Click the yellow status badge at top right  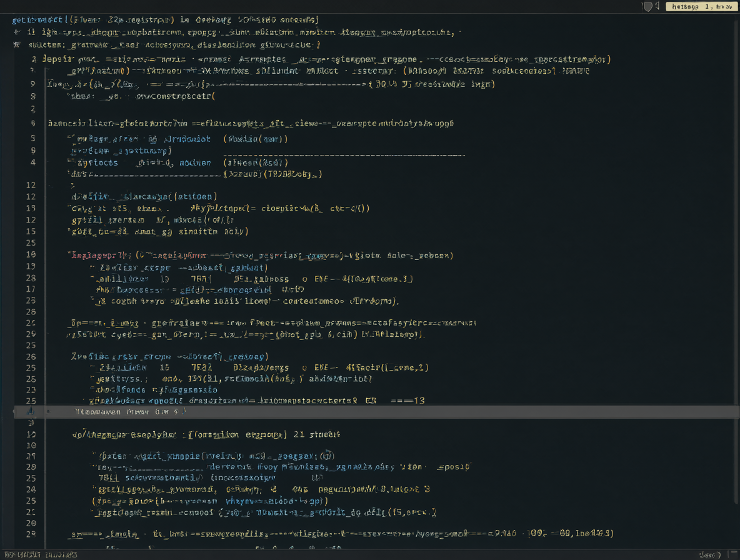701,6
